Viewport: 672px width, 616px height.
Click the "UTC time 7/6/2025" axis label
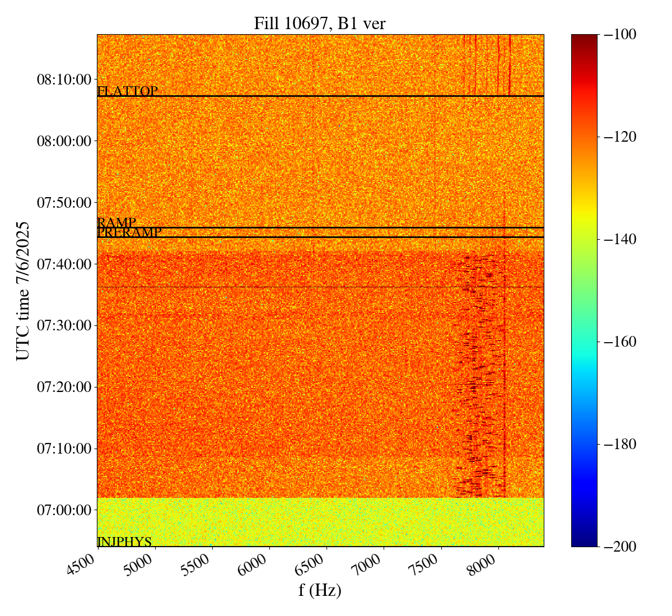pos(23,291)
